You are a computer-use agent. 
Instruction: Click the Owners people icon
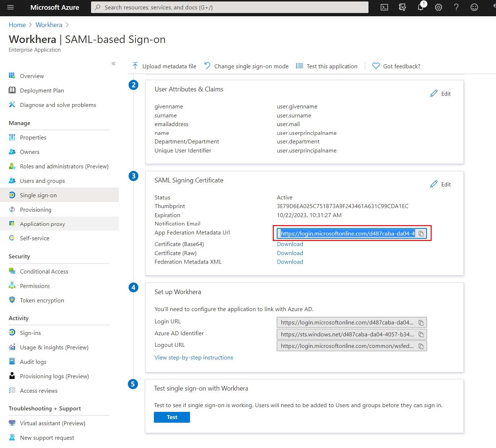12,152
